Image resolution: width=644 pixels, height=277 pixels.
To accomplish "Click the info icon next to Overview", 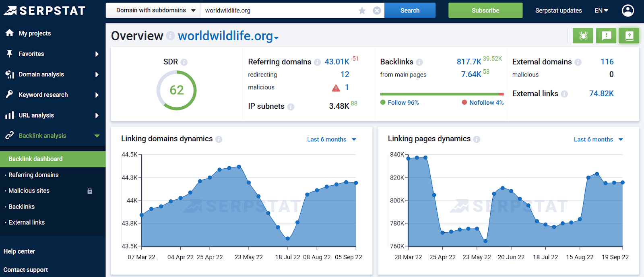I will coord(170,36).
